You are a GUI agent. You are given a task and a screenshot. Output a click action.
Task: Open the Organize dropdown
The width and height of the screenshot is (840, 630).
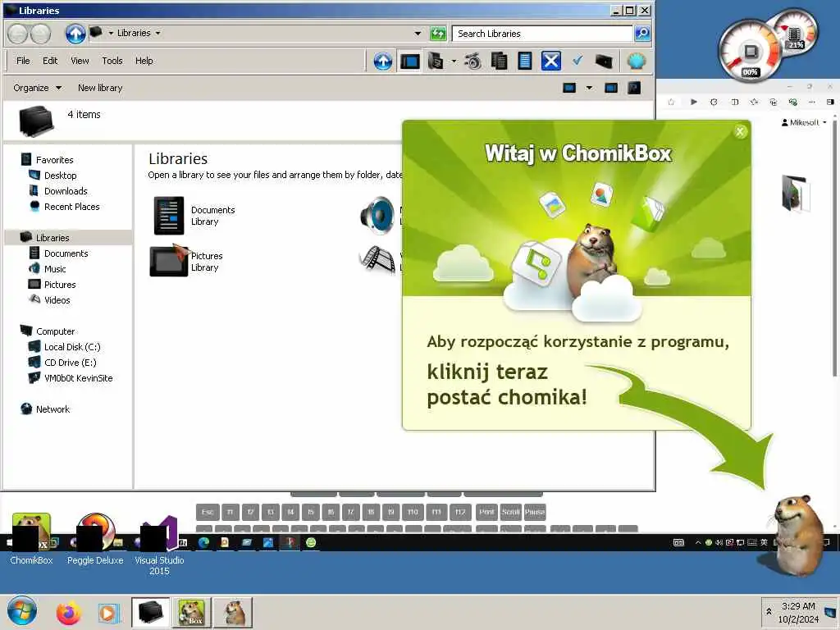pos(37,88)
